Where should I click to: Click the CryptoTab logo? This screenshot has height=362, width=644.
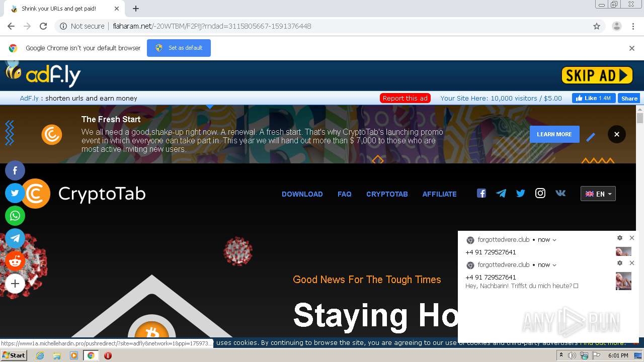[83, 194]
